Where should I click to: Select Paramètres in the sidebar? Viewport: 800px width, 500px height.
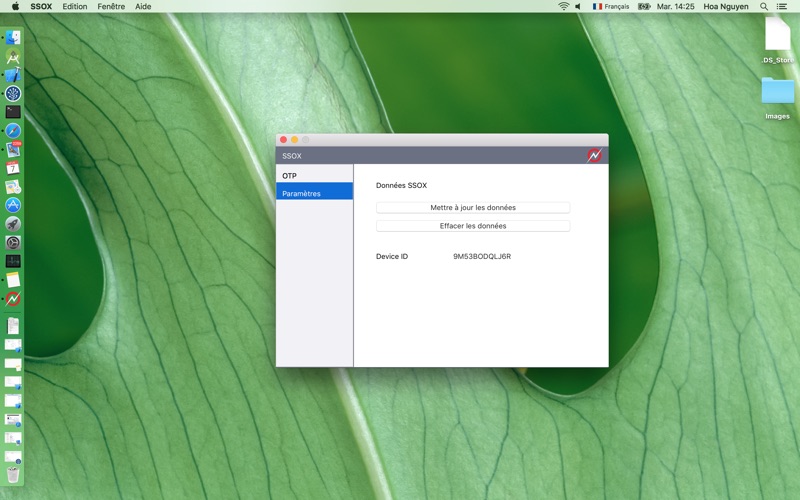[314, 193]
